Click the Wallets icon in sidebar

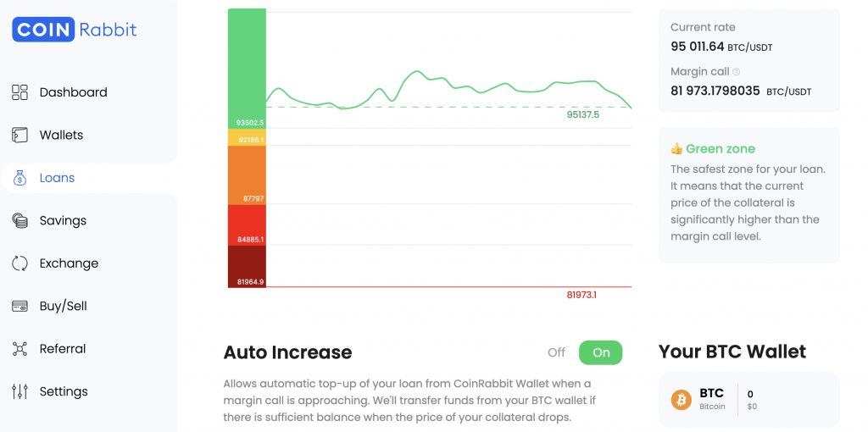[20, 135]
